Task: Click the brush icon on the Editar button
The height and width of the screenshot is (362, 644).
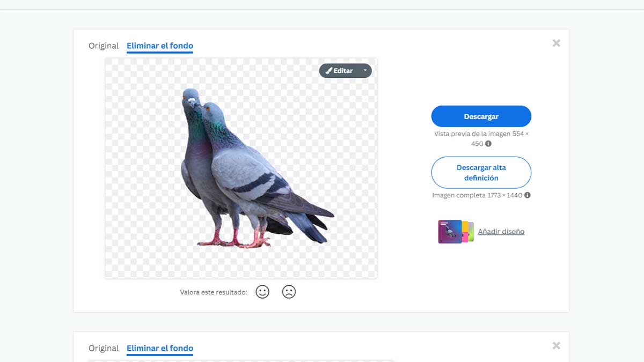Action: tap(328, 71)
